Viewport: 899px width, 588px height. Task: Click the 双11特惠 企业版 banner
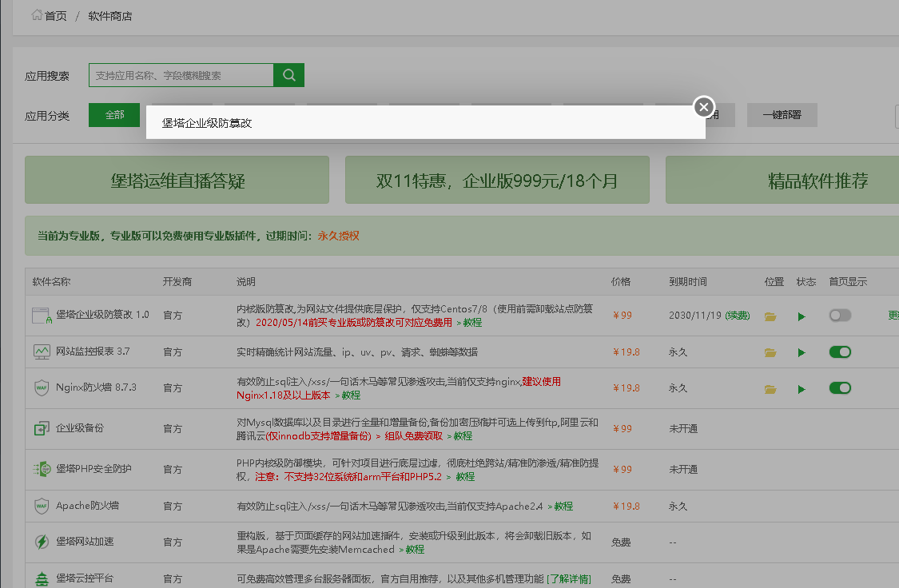point(497,180)
